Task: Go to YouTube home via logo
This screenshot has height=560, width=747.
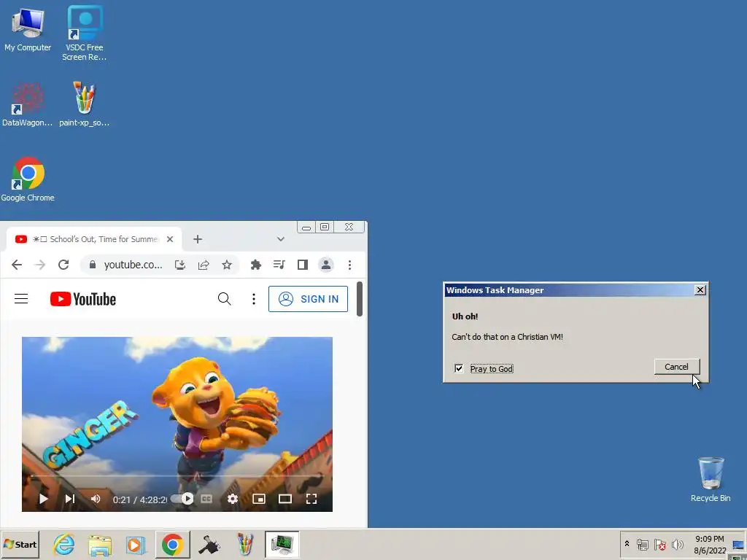Action: click(x=83, y=299)
